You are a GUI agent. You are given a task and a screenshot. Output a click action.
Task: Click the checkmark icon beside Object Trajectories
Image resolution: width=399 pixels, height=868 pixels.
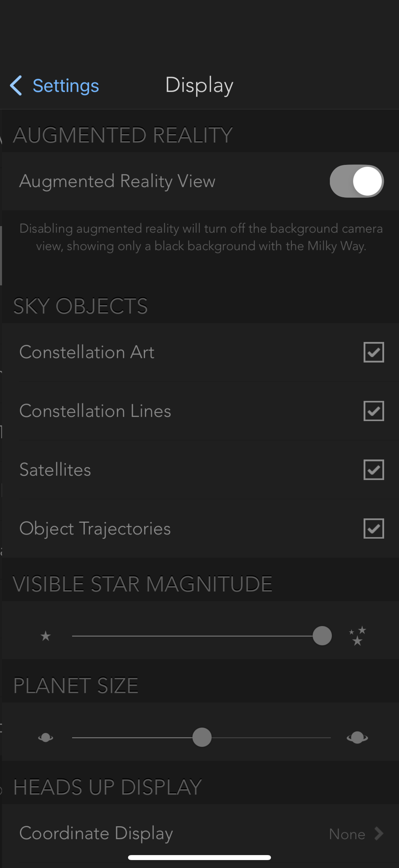(x=374, y=528)
